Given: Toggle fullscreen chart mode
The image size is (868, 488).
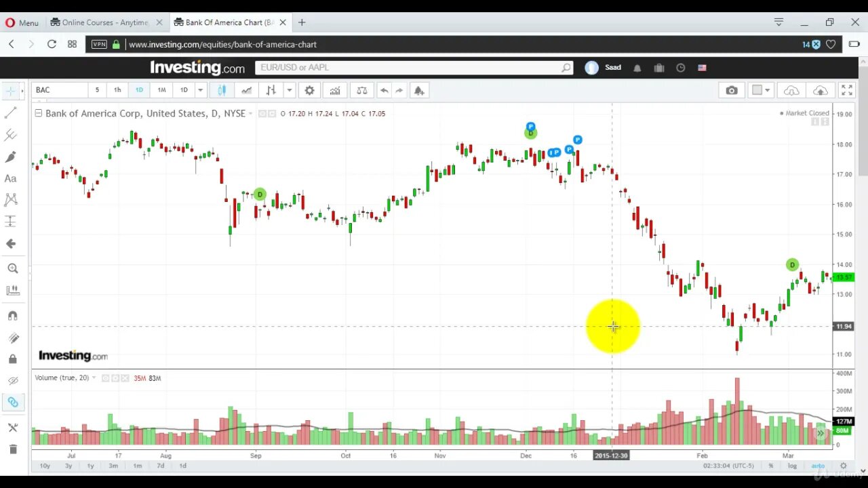Looking at the screenshot, I should pos(847,90).
